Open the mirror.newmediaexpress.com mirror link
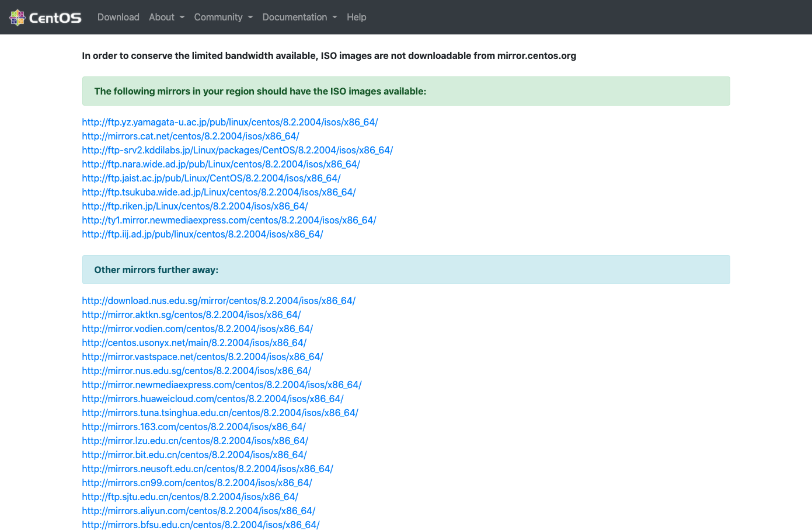The width and height of the screenshot is (812, 531). [x=222, y=385]
